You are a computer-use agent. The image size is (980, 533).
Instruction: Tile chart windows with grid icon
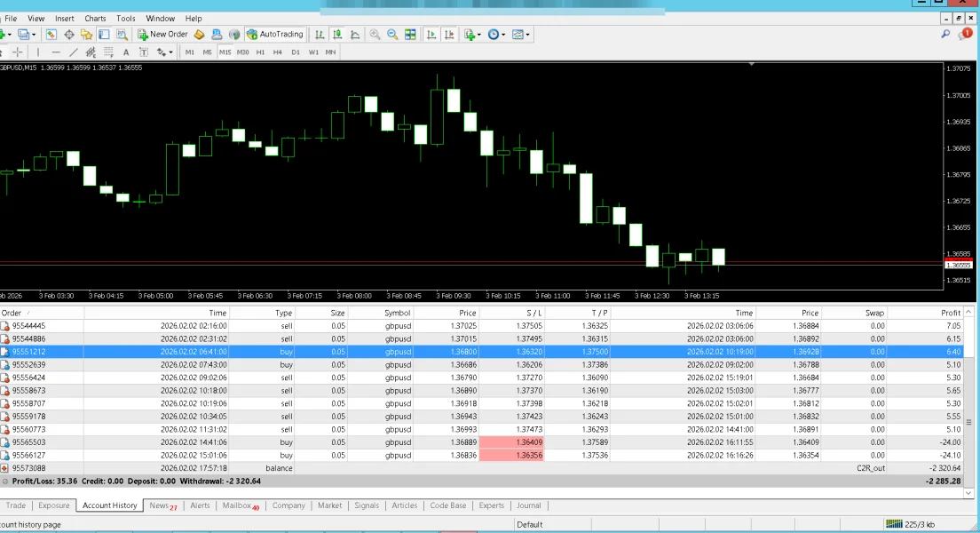(x=410, y=35)
